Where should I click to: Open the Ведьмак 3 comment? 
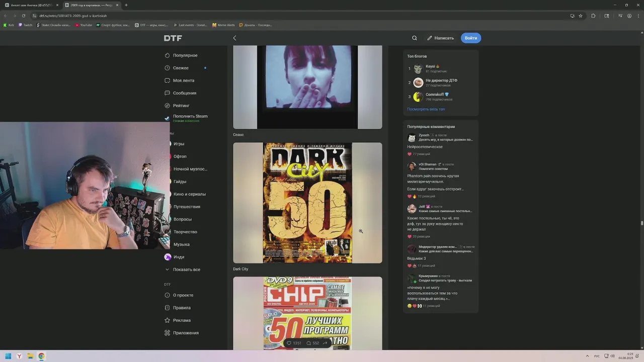(x=416, y=258)
